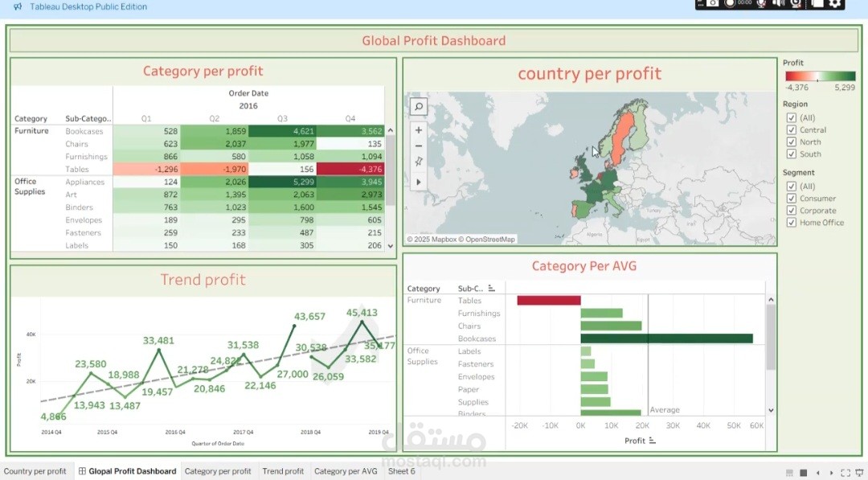Click the zoom out icon on the map

click(419, 146)
